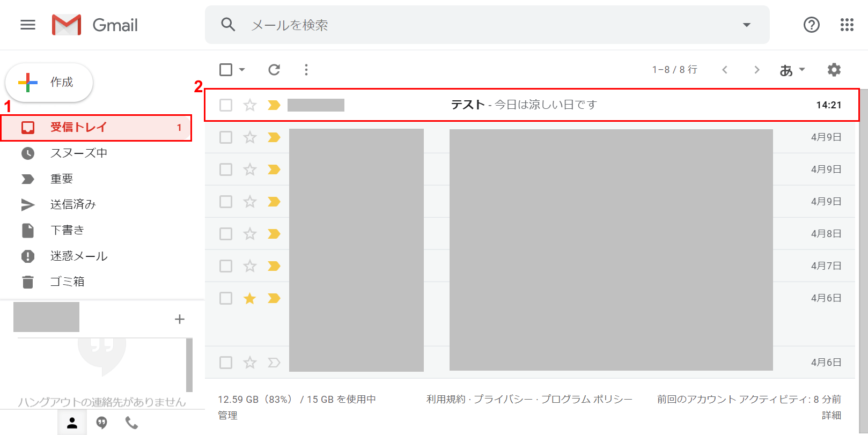Screen dimensions: 868x435
Task: Open Hangouts contacts person icon
Action: pyautogui.click(x=72, y=423)
